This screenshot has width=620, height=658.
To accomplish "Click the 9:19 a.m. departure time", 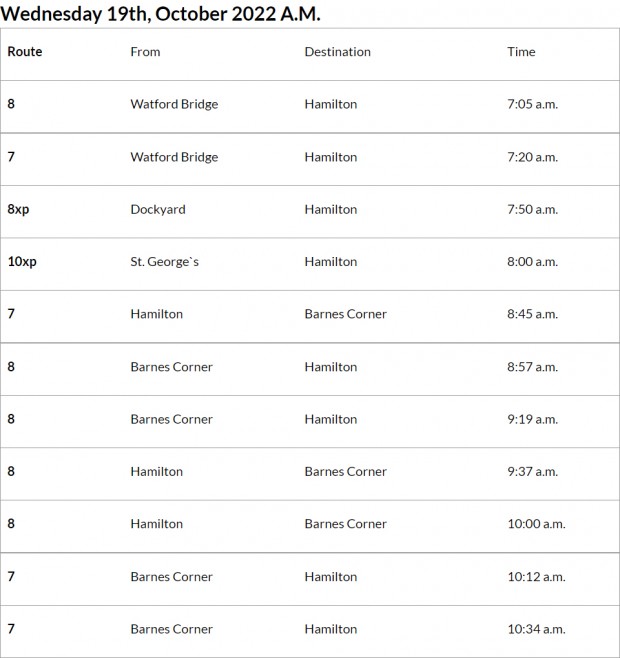I will coord(532,419).
